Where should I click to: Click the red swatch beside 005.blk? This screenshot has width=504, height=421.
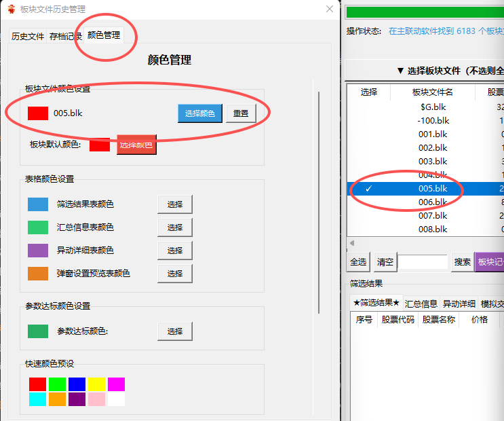38,113
